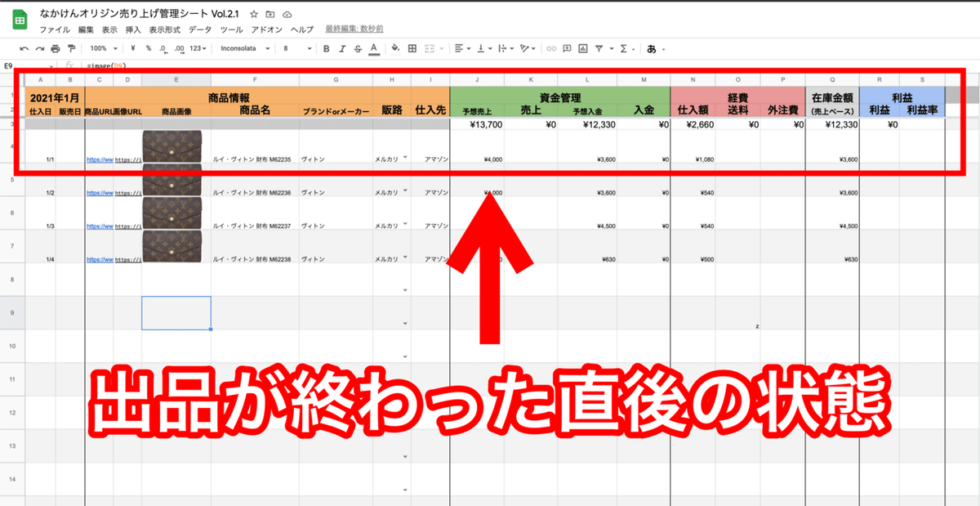
Task: Open the font size 8 dropdown
Action: 296,49
